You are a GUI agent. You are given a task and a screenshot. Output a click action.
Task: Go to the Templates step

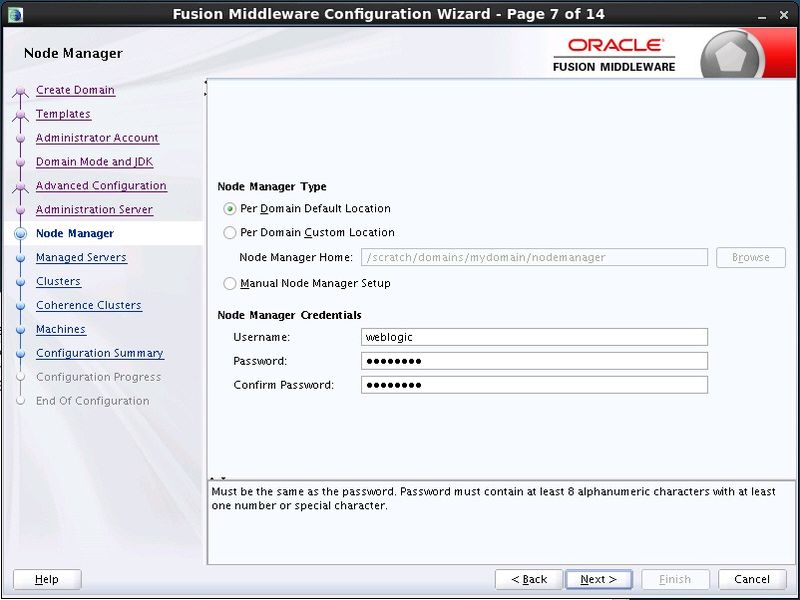[x=63, y=114]
